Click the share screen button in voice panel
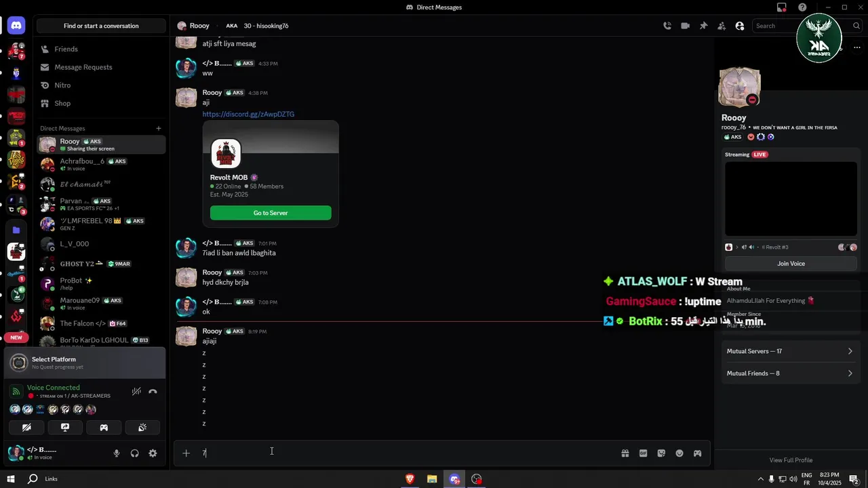The height and width of the screenshot is (488, 868). click(x=65, y=428)
